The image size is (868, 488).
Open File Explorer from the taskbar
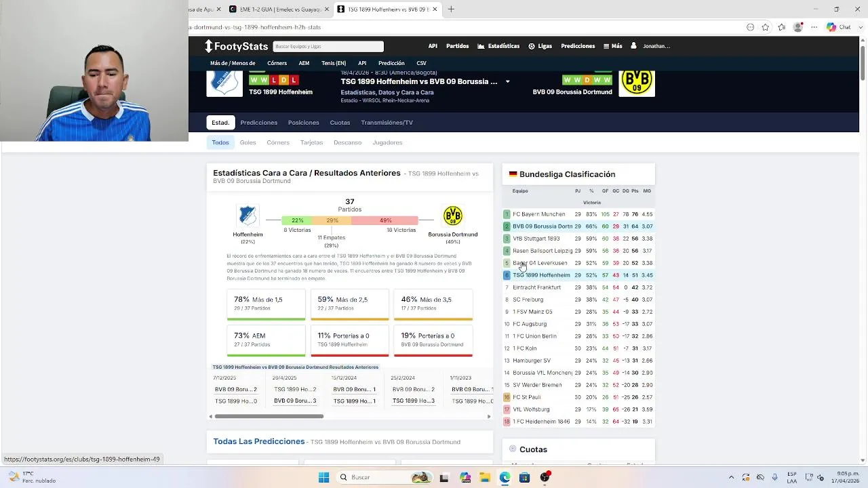[x=486, y=477]
